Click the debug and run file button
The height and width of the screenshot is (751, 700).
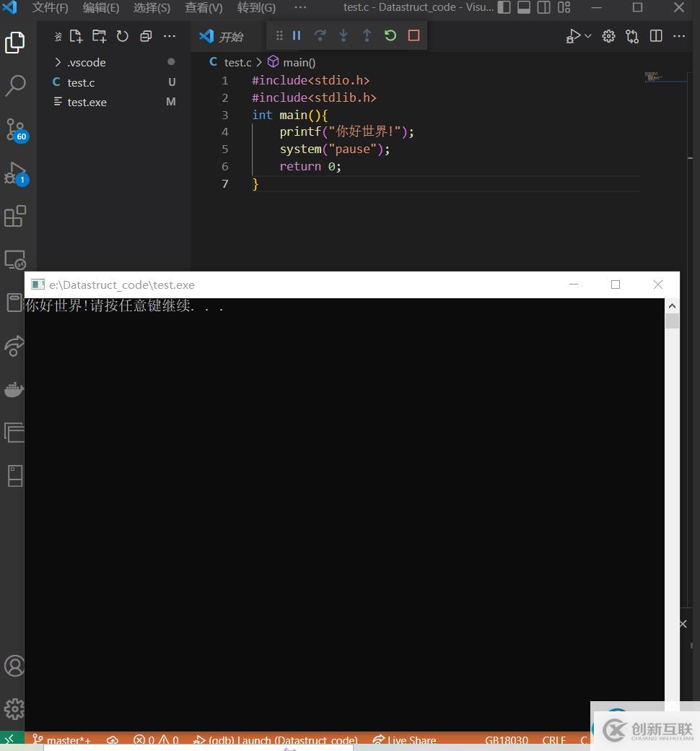coord(573,36)
